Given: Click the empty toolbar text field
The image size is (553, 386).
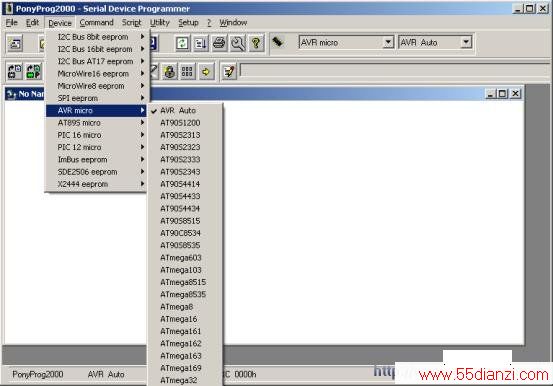Looking at the screenshot, I should coord(394,71).
